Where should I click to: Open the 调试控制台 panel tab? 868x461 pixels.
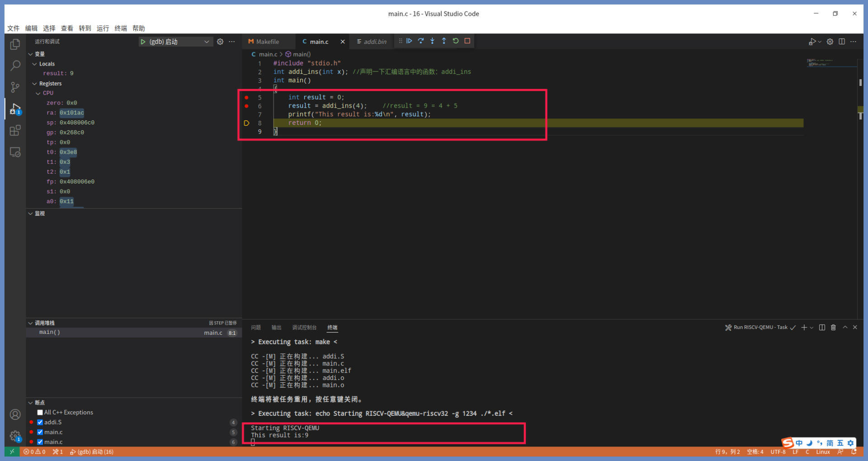[x=304, y=328]
